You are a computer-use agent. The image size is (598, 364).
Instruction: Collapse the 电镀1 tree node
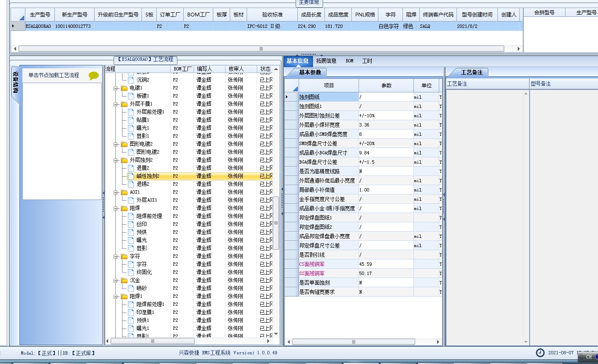[x=116, y=88]
